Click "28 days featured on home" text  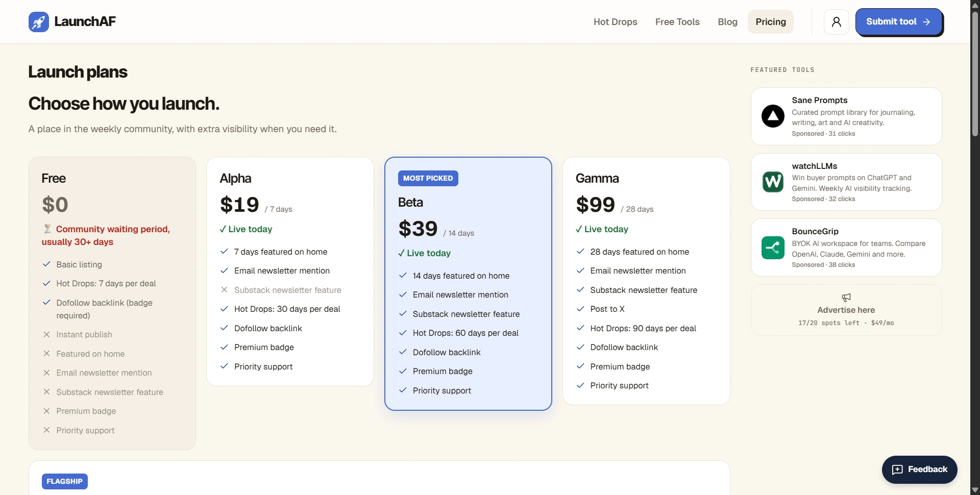640,252
